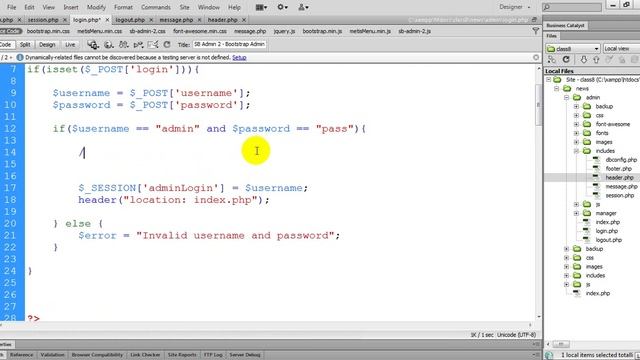Close the header.php document tab

click(244, 20)
